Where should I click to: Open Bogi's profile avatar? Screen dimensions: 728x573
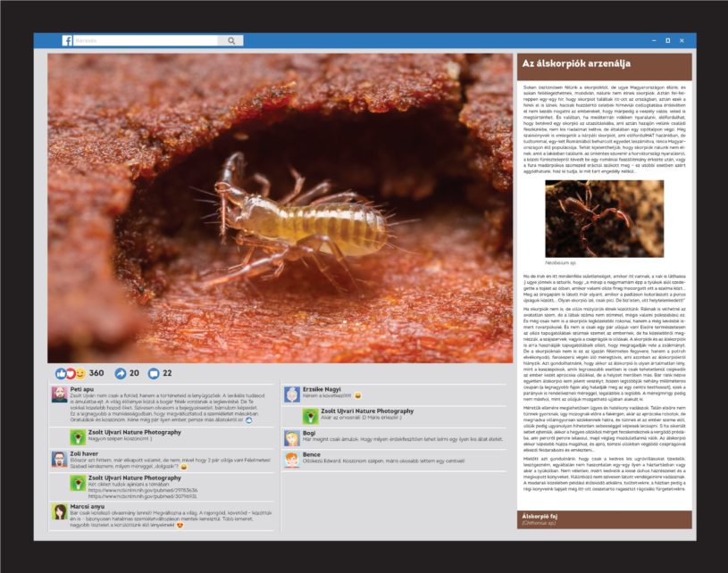click(x=293, y=437)
